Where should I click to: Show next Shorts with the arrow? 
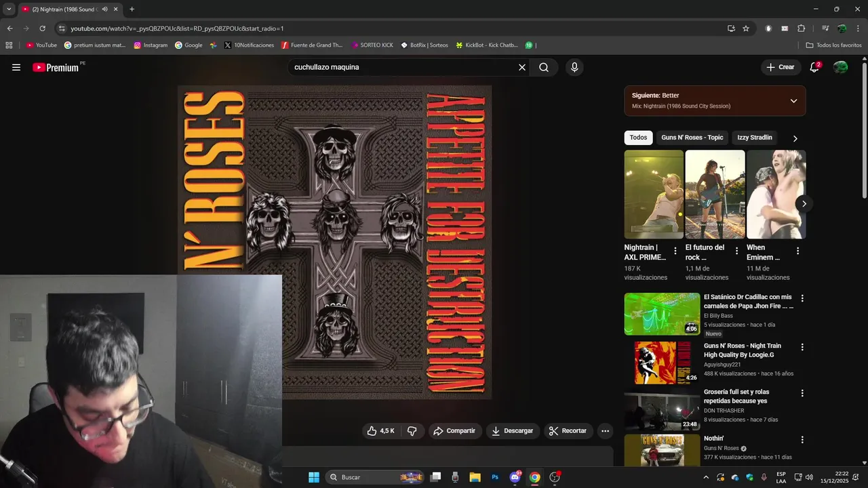click(x=804, y=204)
